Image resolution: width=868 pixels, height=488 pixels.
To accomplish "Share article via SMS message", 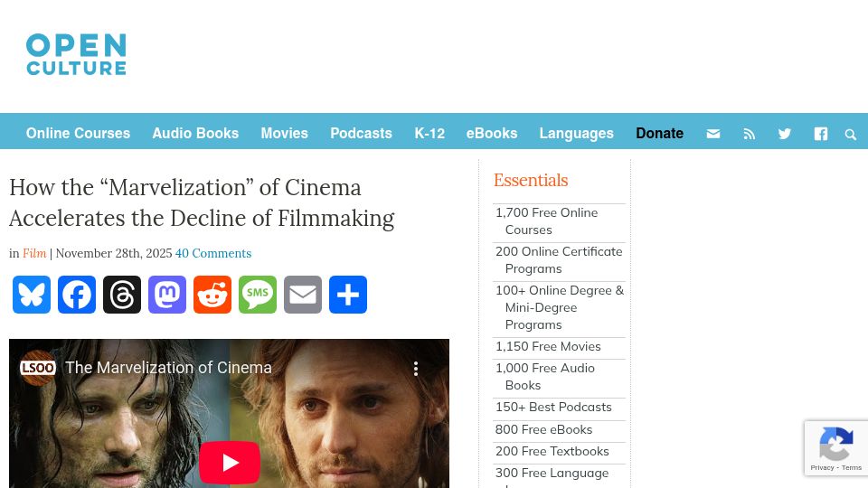I will click(258, 295).
